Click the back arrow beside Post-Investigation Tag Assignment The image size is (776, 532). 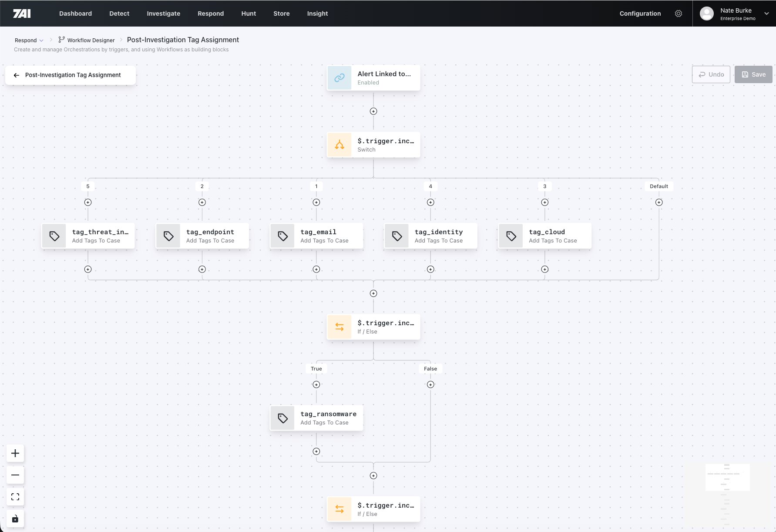point(17,75)
